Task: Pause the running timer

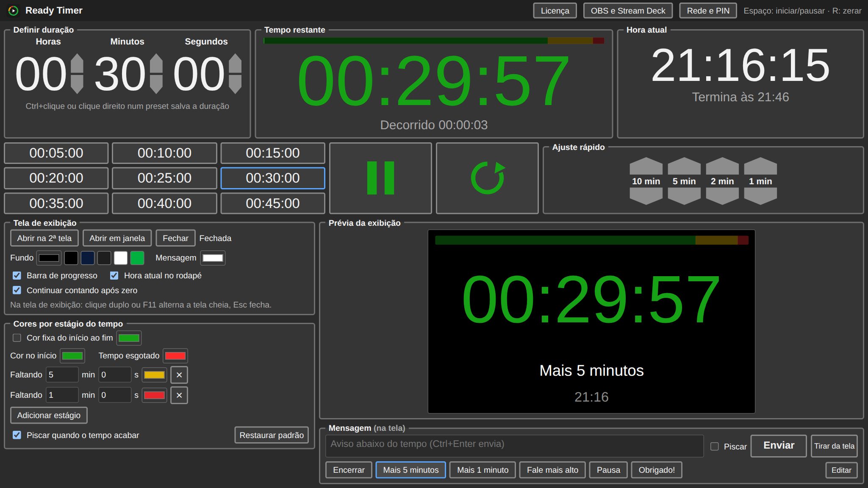Action: pyautogui.click(x=380, y=178)
